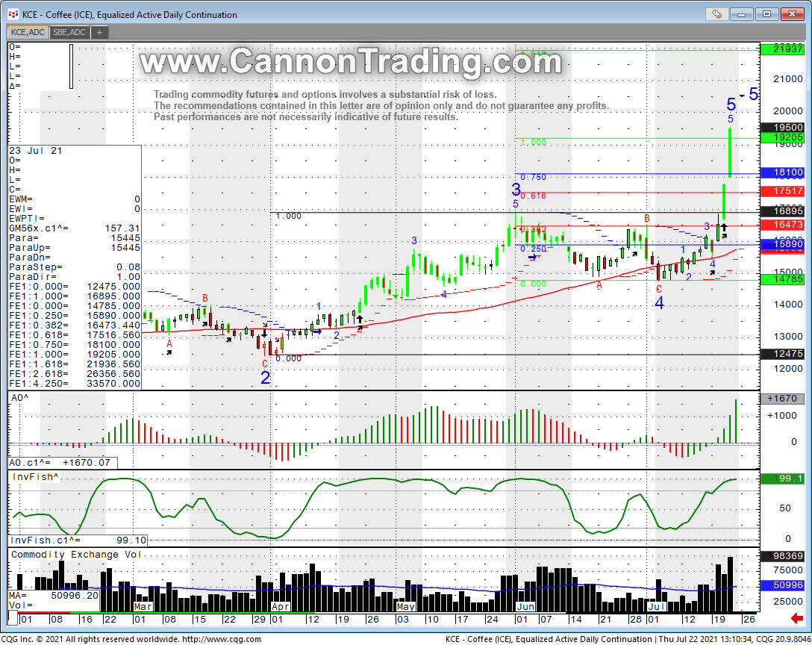This screenshot has height=645, width=812.
Task: Add a new chart tab with plus button
Action: [x=99, y=32]
